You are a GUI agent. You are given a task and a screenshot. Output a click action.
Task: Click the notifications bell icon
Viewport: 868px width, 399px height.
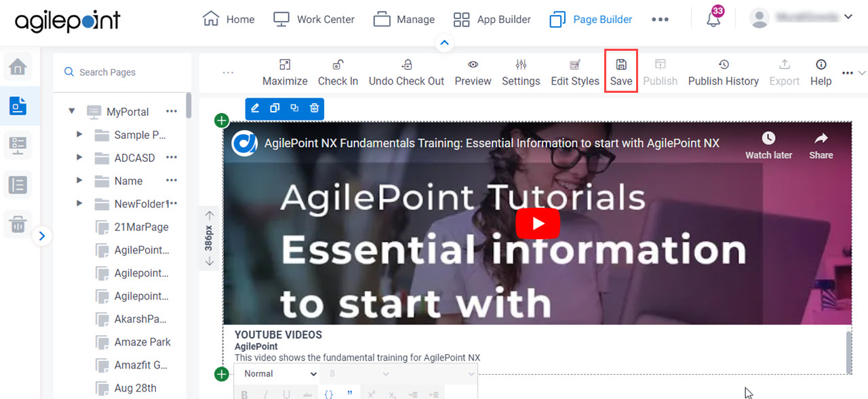click(x=713, y=18)
